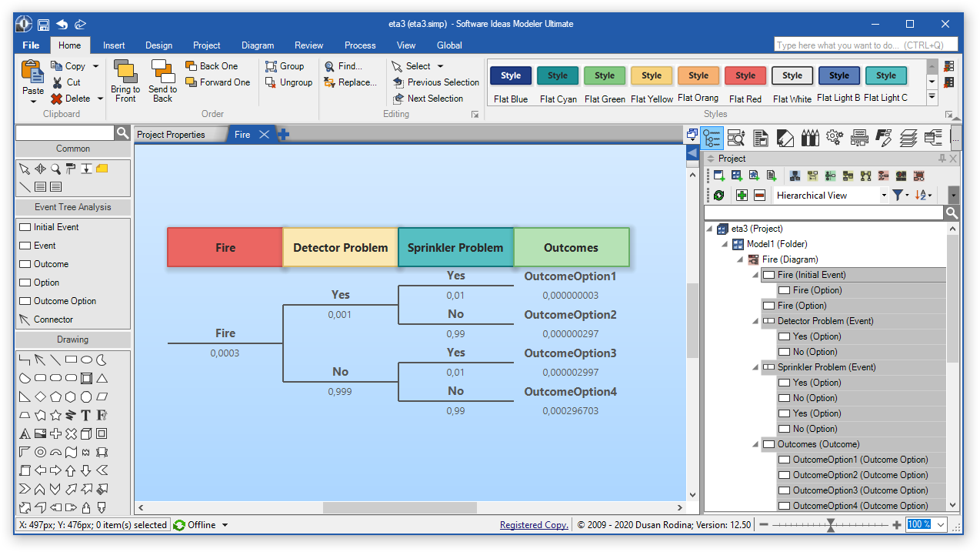Image resolution: width=980 pixels, height=552 pixels.
Task: Open the Delete dropdown arrow
Action: point(99,99)
